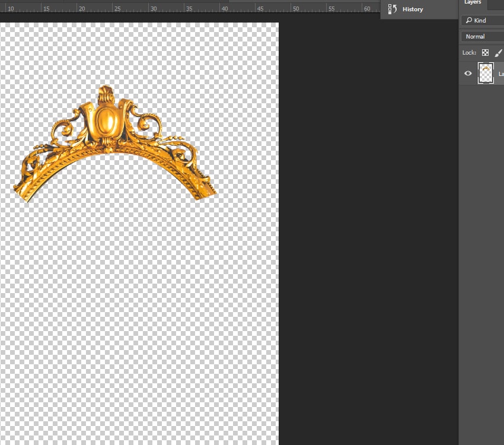Hide the layer using the eye icon
The width and height of the screenshot is (504, 445).
(x=468, y=74)
